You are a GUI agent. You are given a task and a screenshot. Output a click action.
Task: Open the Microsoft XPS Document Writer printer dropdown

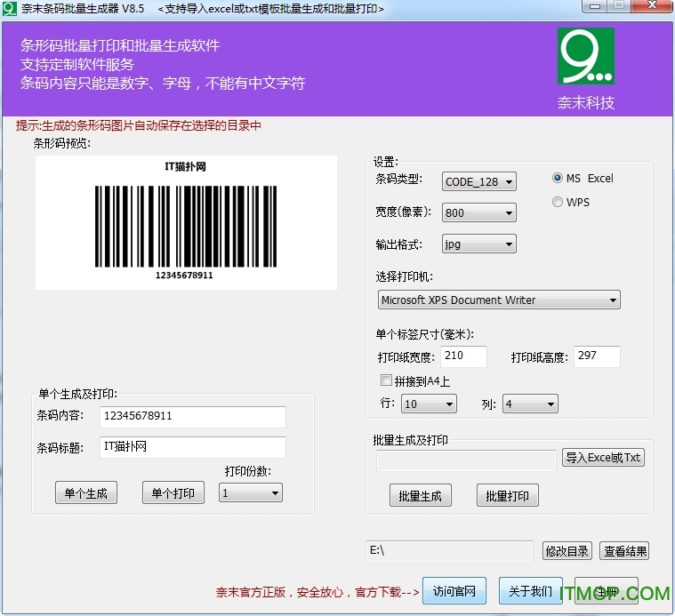point(499,300)
